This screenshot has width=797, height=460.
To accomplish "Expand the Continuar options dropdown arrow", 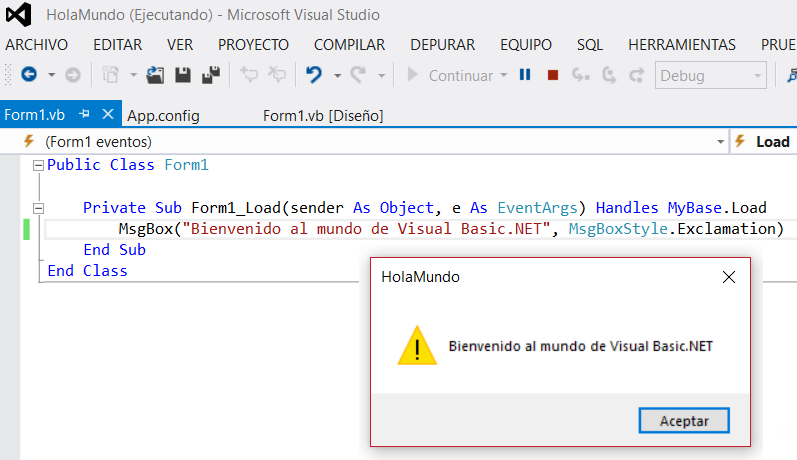I will [x=504, y=75].
